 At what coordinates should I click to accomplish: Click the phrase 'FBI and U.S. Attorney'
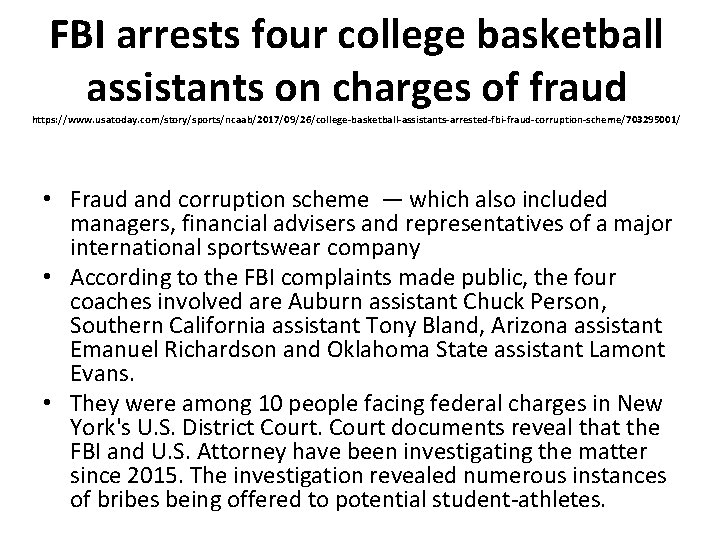tap(179, 451)
